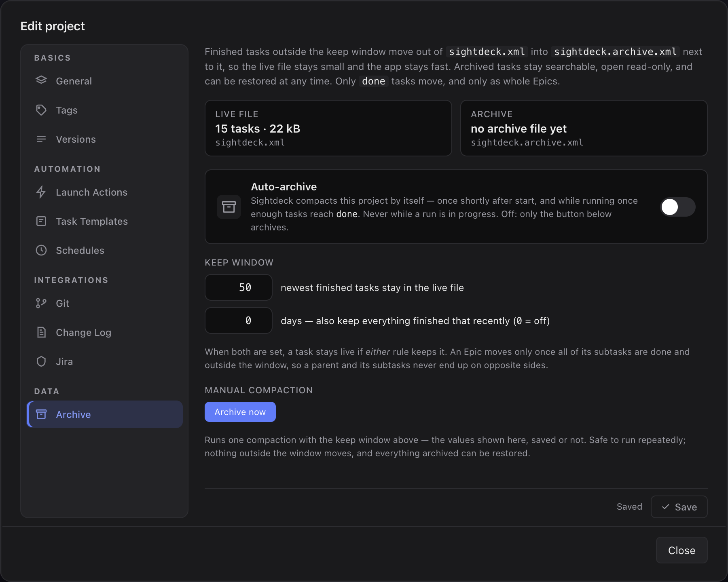Screen dimensions: 728x582
Task: Select Task Templates in sidebar
Action: [x=104, y=221]
